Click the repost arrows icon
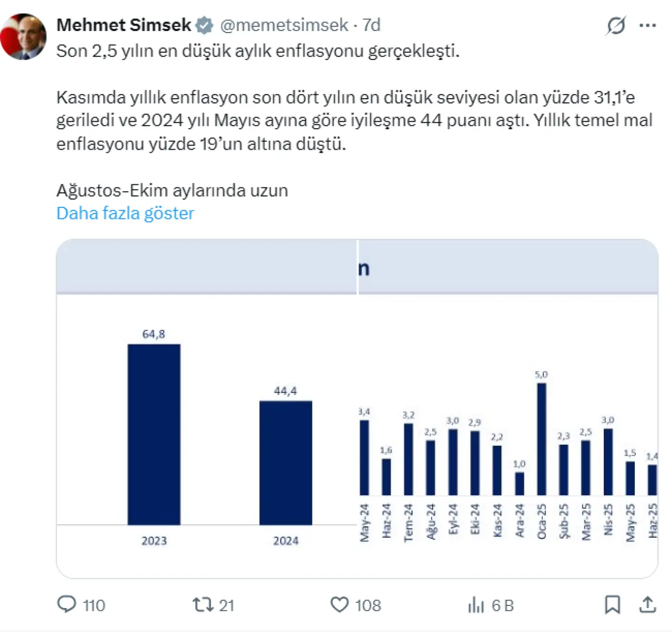The width and height of the screenshot is (672, 638). point(202,604)
